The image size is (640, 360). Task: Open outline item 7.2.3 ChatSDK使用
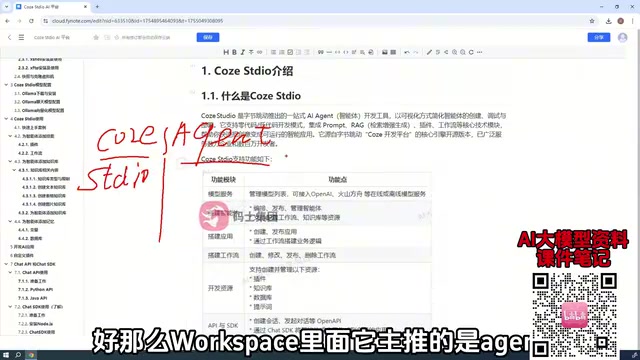pyautogui.click(x=36, y=332)
